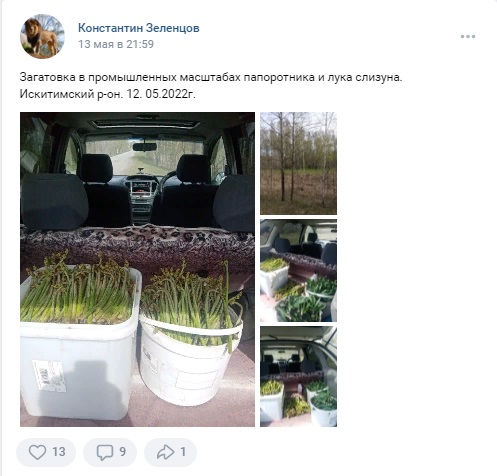Select the caption line about папоротника harvesting
Screen dimensions: 497x476
[211, 77]
